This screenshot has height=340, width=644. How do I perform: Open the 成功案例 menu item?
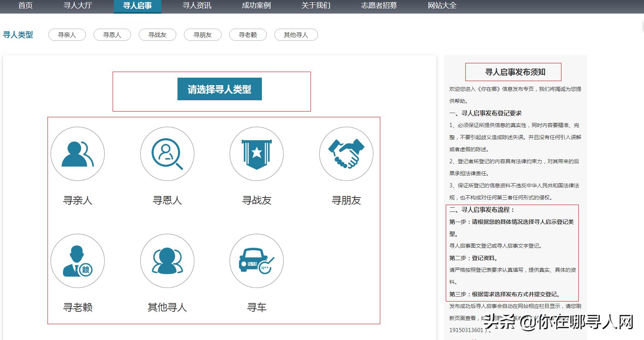[x=256, y=6]
